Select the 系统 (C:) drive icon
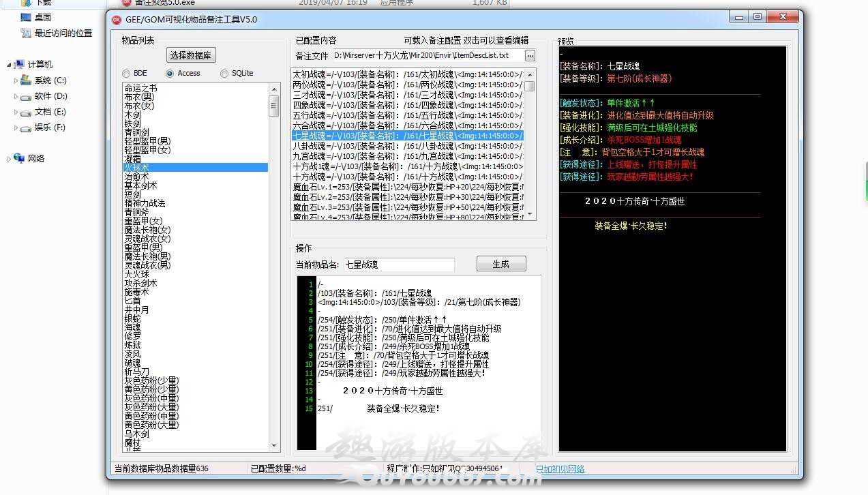The width and height of the screenshot is (868, 495). (x=26, y=80)
